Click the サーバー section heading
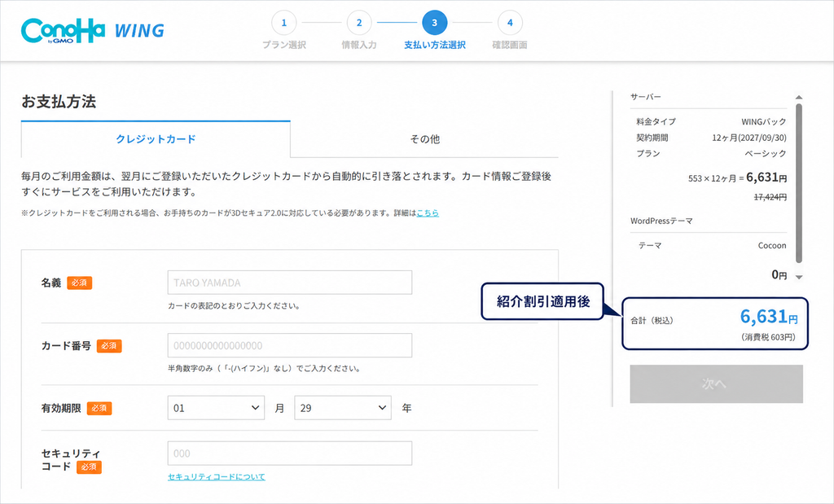834x504 pixels. click(x=645, y=97)
